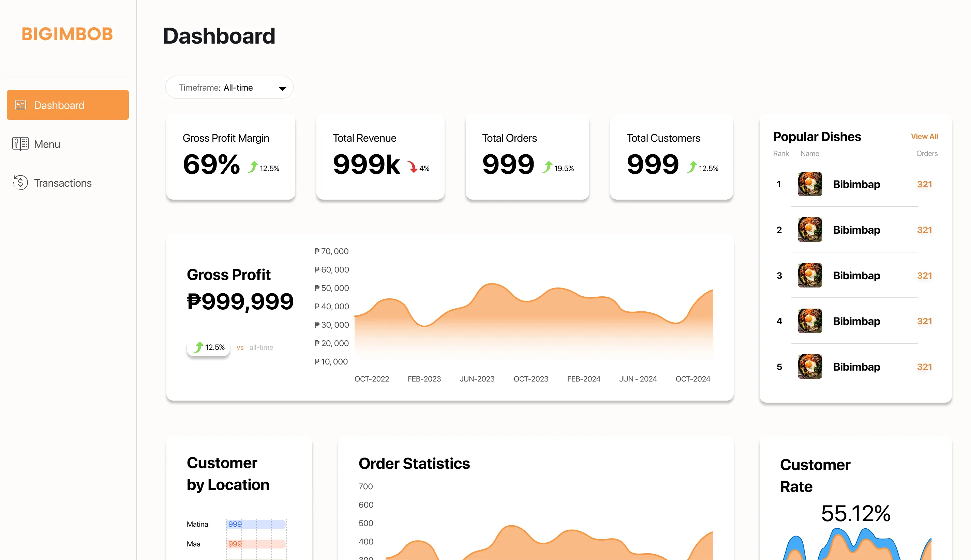The height and width of the screenshot is (560, 971).
Task: Click the rank 1 Bibimbap thumbnail
Action: 810,184
